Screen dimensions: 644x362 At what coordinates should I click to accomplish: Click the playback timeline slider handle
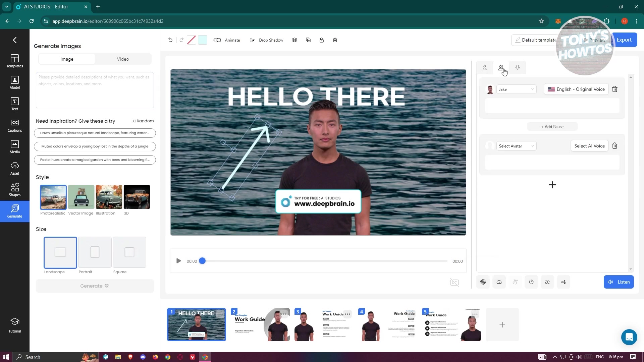[x=202, y=261]
